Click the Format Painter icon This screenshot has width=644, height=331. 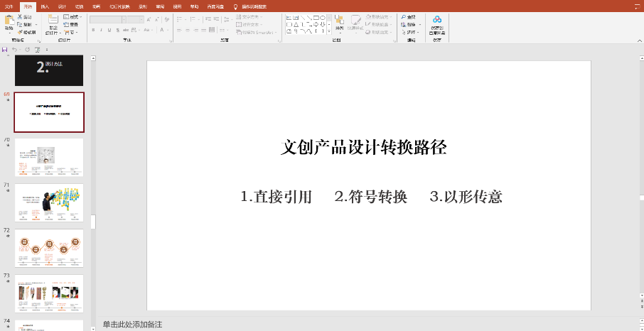(21, 33)
